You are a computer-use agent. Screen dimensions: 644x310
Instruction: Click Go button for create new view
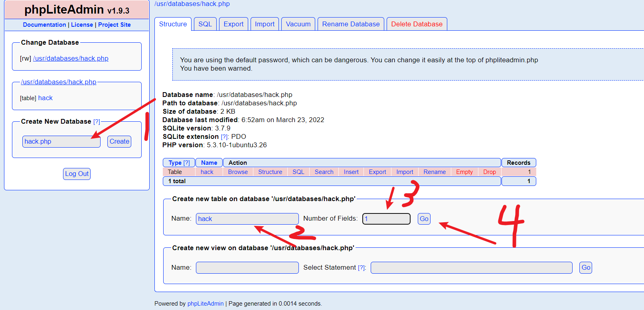click(585, 267)
